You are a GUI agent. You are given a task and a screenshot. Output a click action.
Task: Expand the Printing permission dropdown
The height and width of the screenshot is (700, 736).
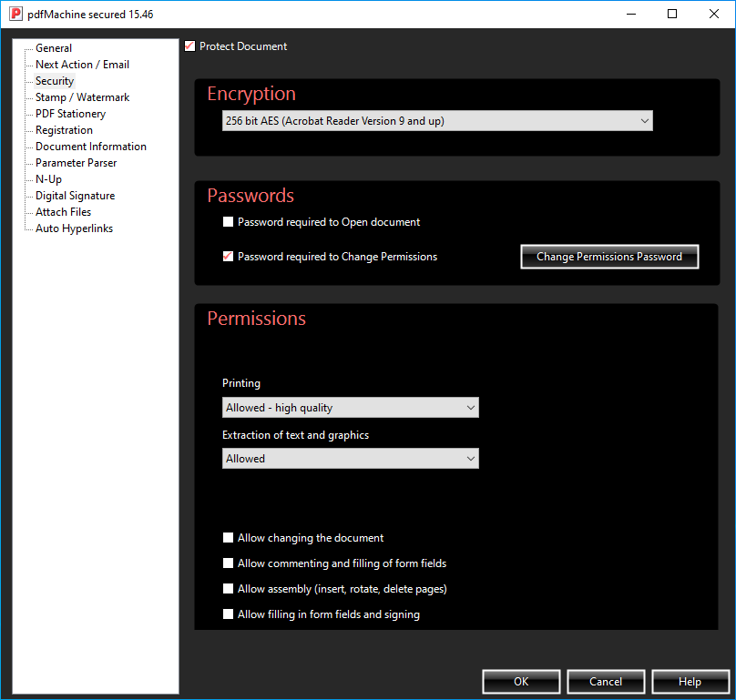click(x=351, y=408)
